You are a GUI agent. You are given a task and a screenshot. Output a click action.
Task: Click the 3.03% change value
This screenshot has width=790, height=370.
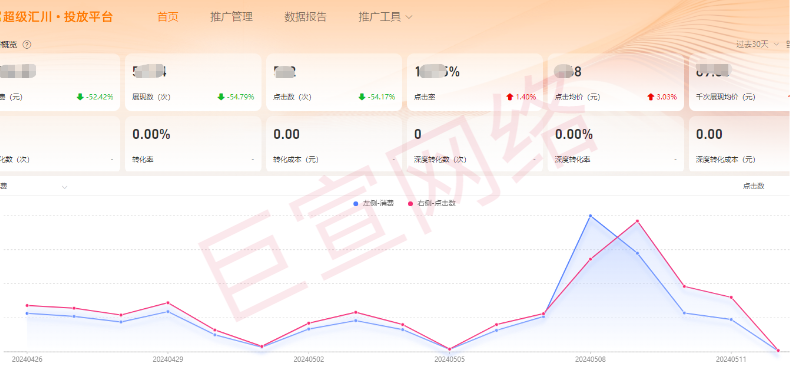(667, 97)
